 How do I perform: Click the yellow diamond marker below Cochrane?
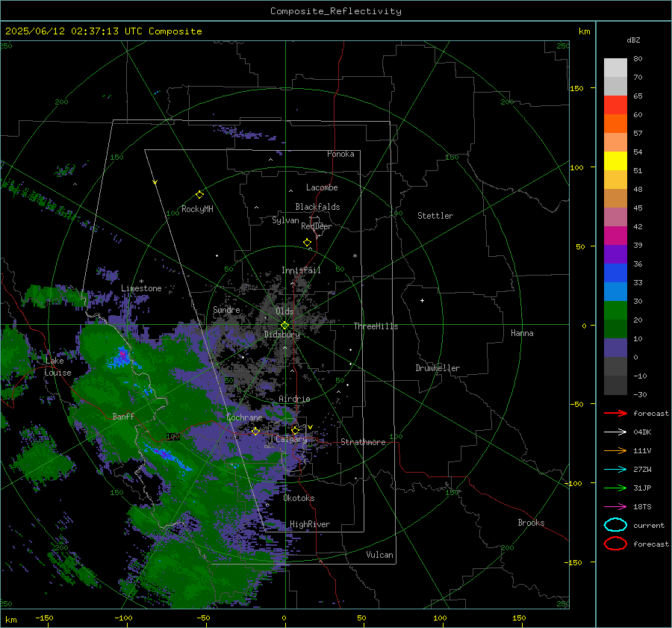(255, 431)
